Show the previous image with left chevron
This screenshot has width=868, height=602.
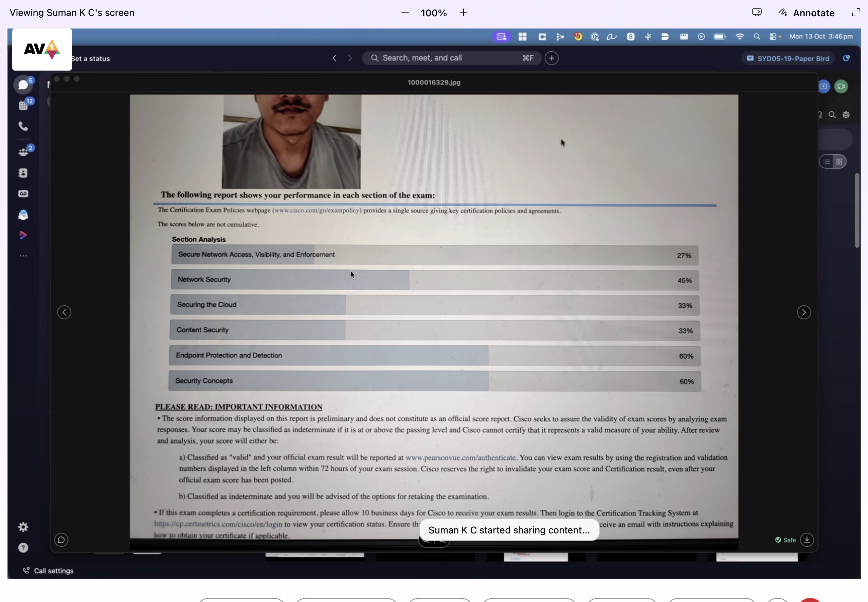[x=64, y=312]
